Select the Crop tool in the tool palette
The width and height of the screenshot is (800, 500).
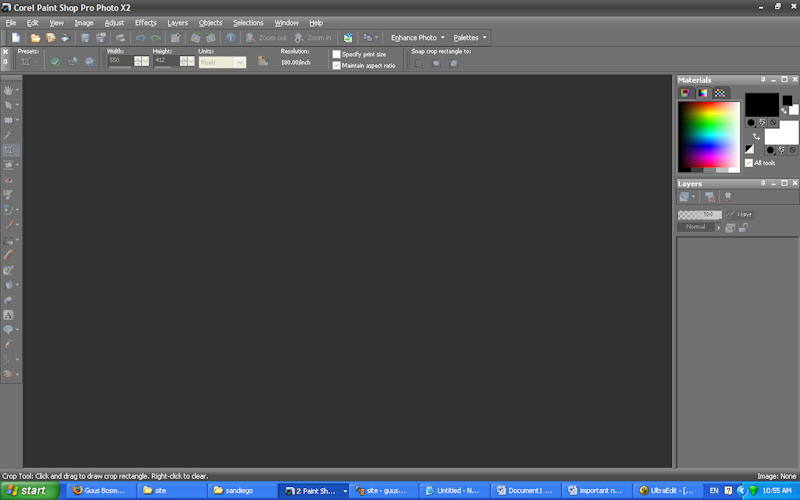pyautogui.click(x=8, y=150)
